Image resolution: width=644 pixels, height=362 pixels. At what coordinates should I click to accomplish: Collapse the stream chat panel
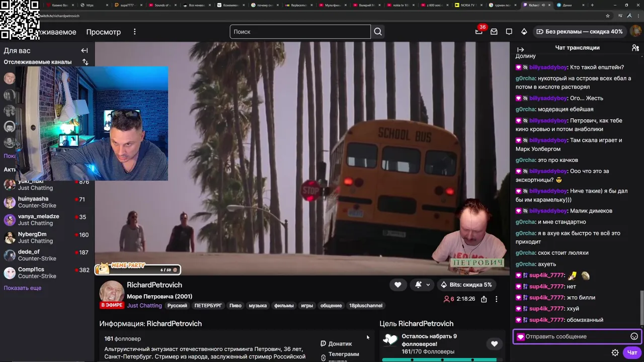520,49
